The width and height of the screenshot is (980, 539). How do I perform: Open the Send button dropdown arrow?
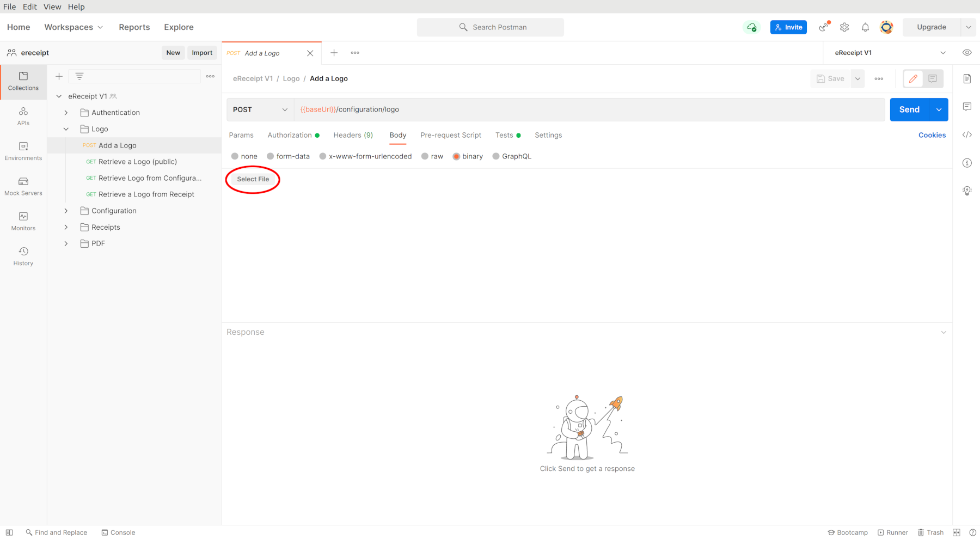point(939,109)
